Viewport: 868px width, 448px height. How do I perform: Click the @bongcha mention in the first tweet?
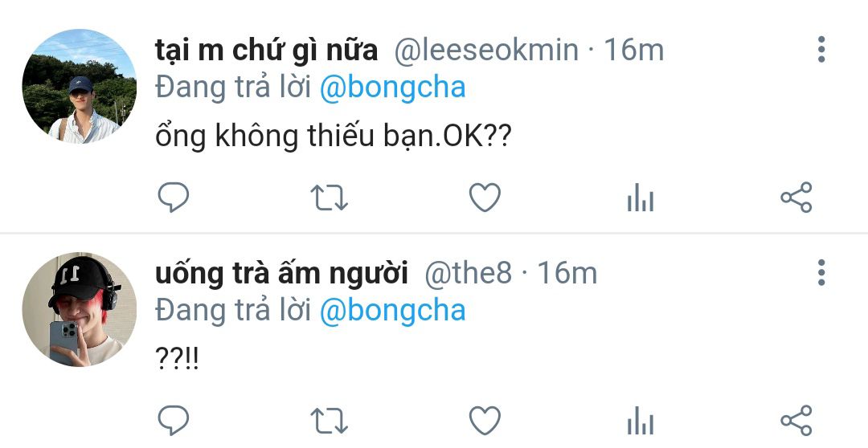(392, 88)
